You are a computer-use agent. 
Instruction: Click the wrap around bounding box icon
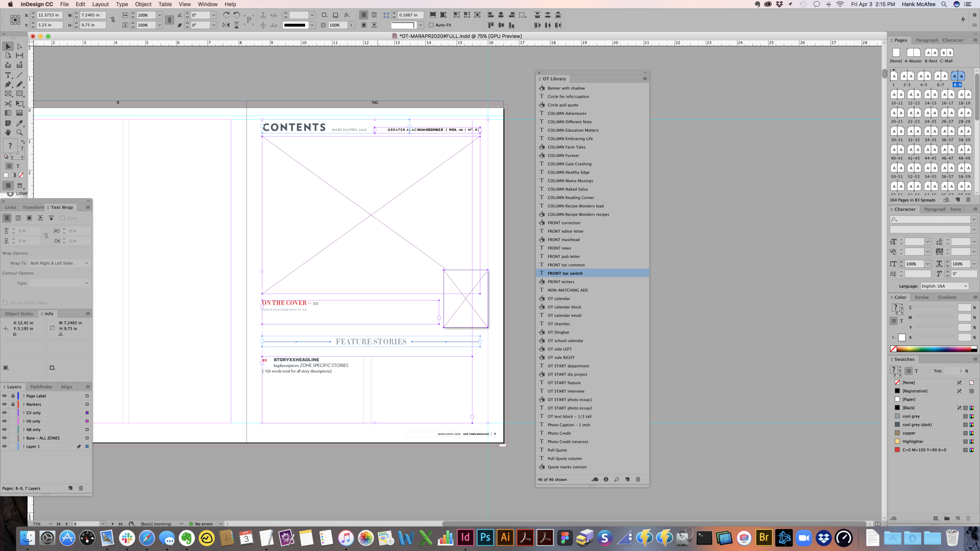(x=18, y=218)
